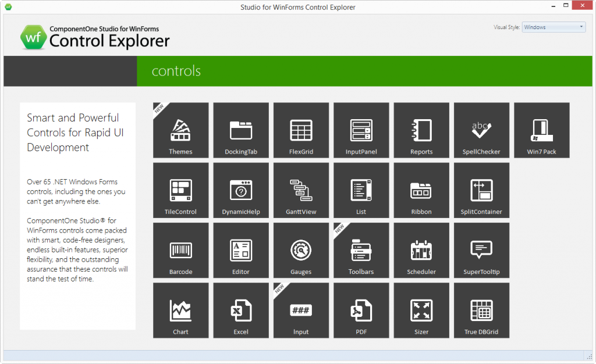Click the 'ComponentOne Studio® for WinForms controls' paragraph
Viewport: 596px width, 364px height.
77,250
